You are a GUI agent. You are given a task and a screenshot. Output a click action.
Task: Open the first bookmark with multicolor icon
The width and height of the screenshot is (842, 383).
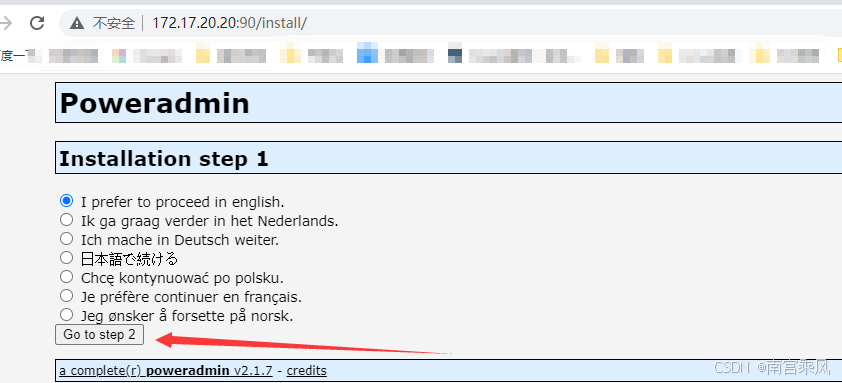(147, 55)
